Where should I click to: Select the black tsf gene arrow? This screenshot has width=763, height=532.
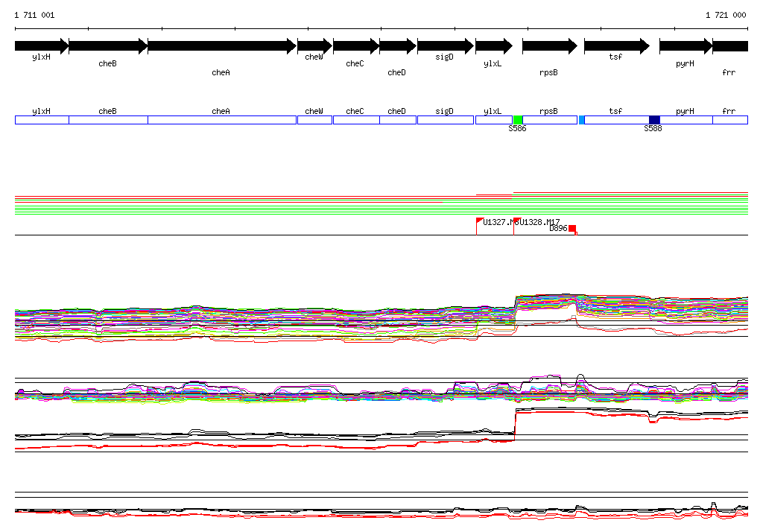[617, 46]
